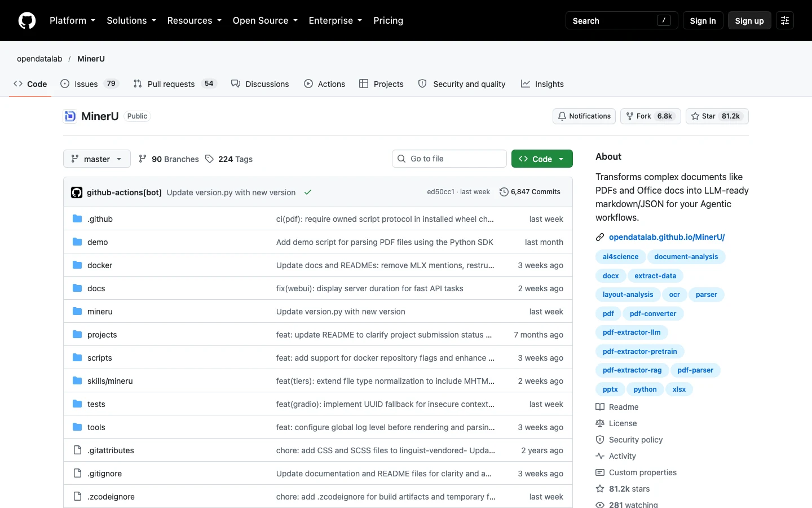This screenshot has width=812, height=508.
Task: Expand the Solutions menu
Action: click(131, 20)
